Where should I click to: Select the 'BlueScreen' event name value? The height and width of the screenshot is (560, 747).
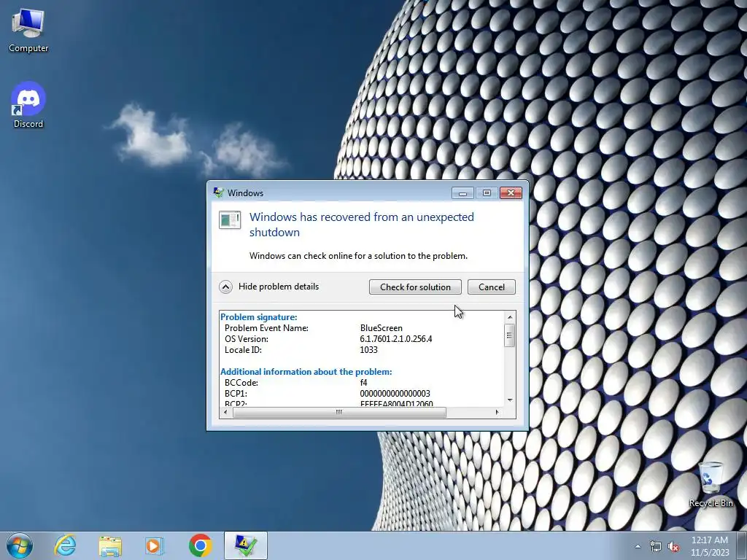381,328
